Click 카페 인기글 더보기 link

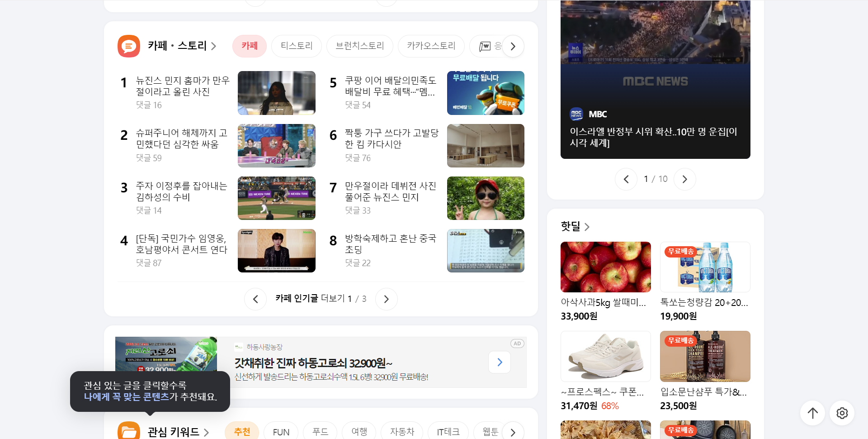[x=310, y=299]
